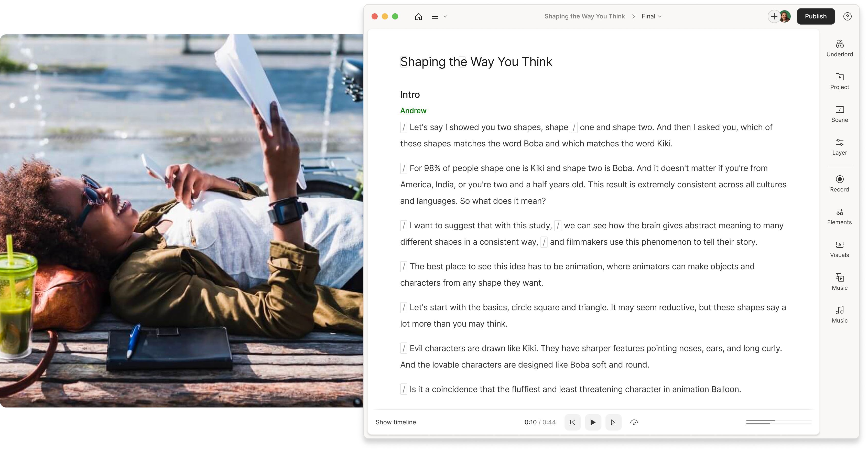Expand the Final composition dropdown
This screenshot has height=451, width=868.
(651, 16)
